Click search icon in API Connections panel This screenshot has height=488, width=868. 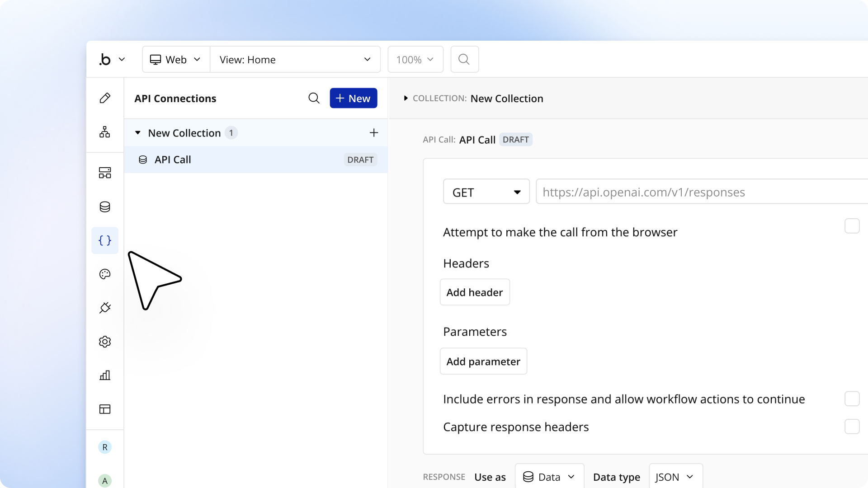[314, 98]
